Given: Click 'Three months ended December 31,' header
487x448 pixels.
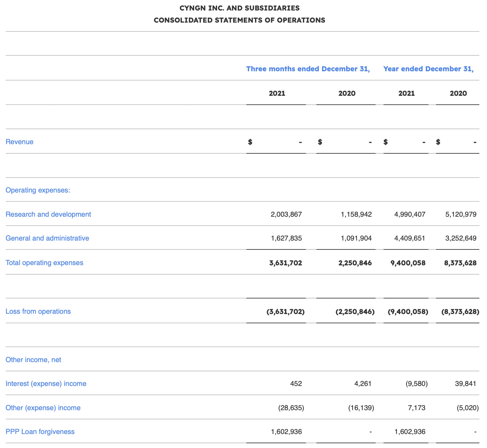Looking at the screenshot, I should [308, 69].
